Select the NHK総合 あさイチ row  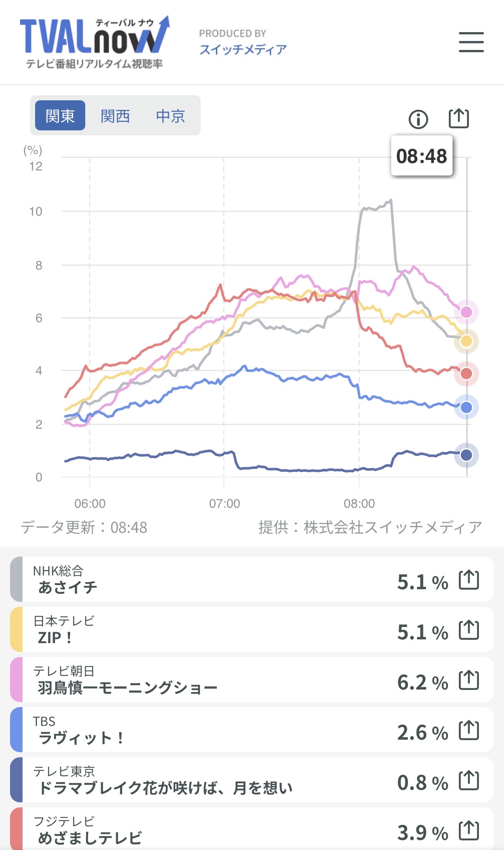tap(209, 580)
